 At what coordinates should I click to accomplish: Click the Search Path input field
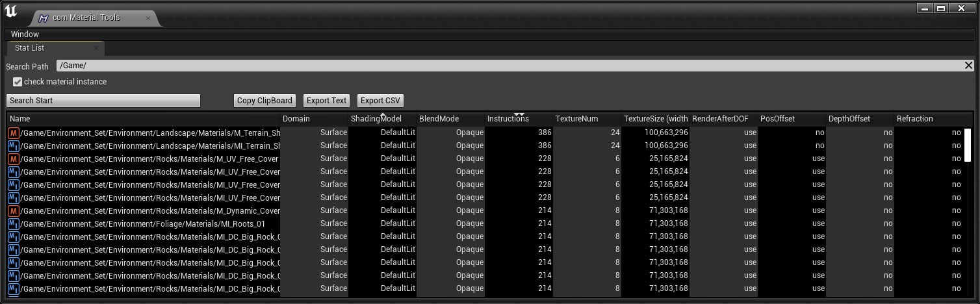pyautogui.click(x=507, y=66)
